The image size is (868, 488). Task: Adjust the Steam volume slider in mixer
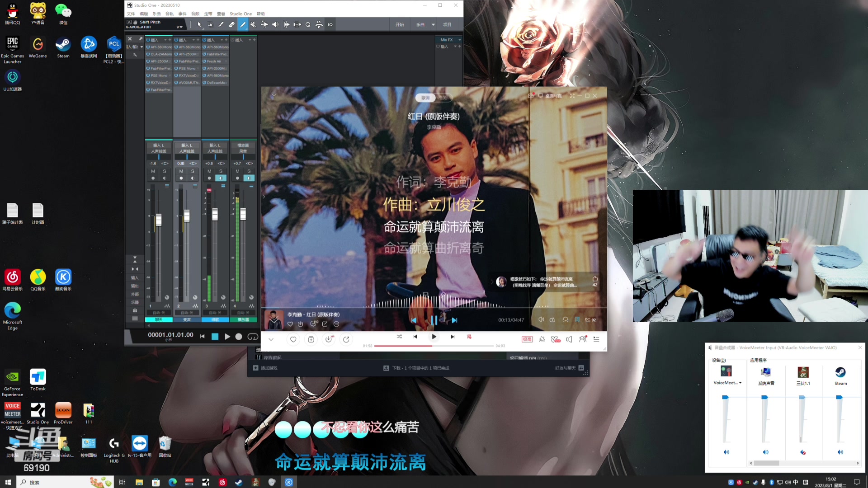pyautogui.click(x=839, y=398)
